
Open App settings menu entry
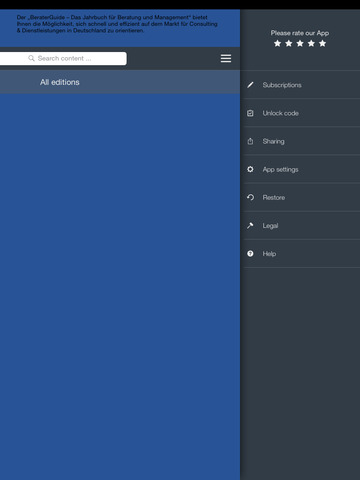(300, 169)
